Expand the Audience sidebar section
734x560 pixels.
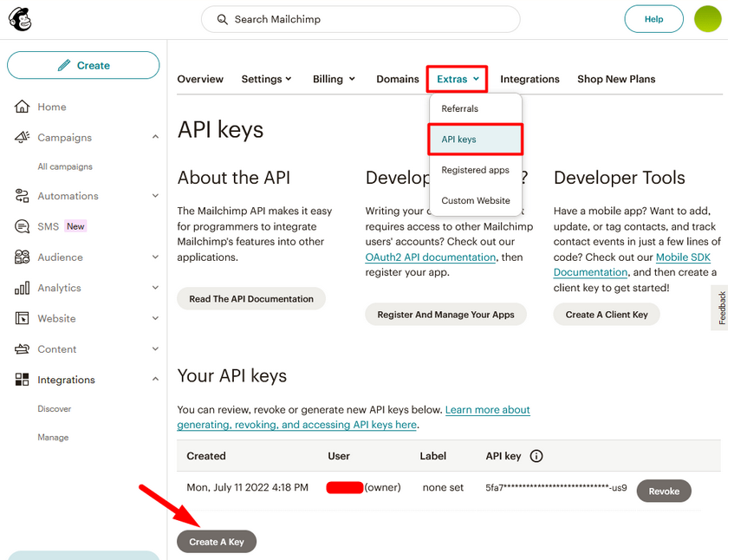click(x=155, y=257)
